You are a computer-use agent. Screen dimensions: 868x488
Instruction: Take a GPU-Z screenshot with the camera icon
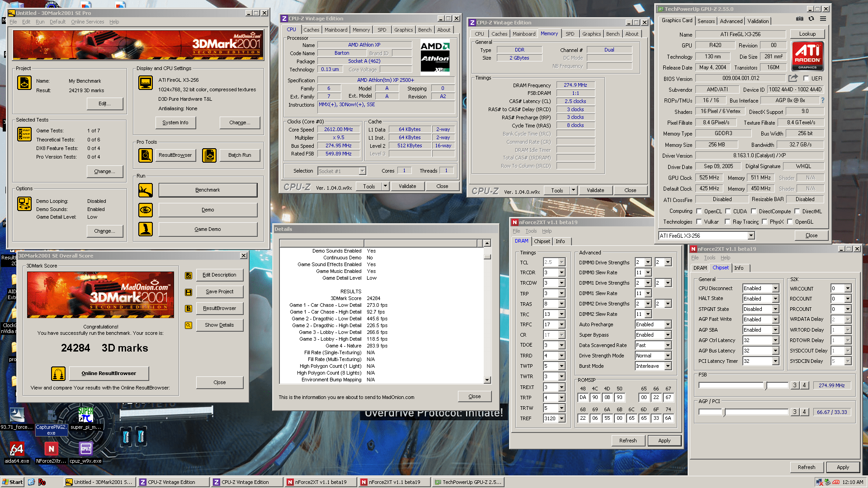click(800, 19)
